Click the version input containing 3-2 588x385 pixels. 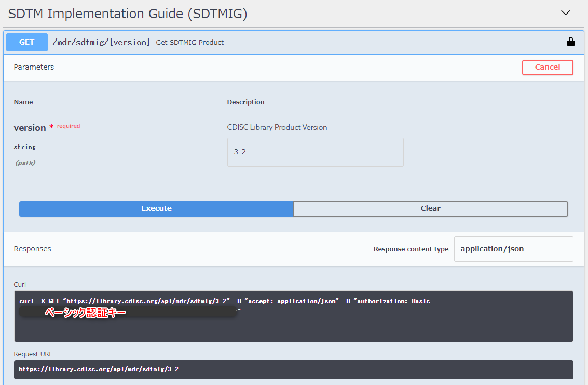(x=315, y=152)
